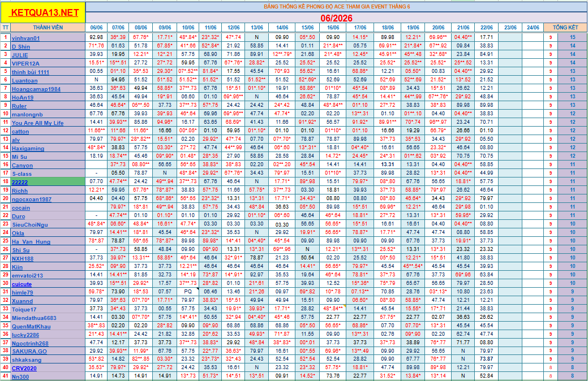Select the 22/06 date column header
Image resolution: width=588 pixels, height=381 pixels.
pyautogui.click(x=486, y=27)
